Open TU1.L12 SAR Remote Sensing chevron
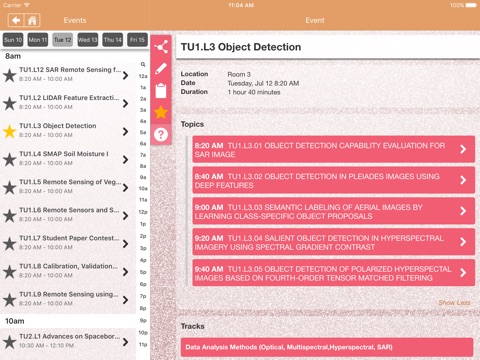This screenshot has width=480, height=360. point(125,75)
